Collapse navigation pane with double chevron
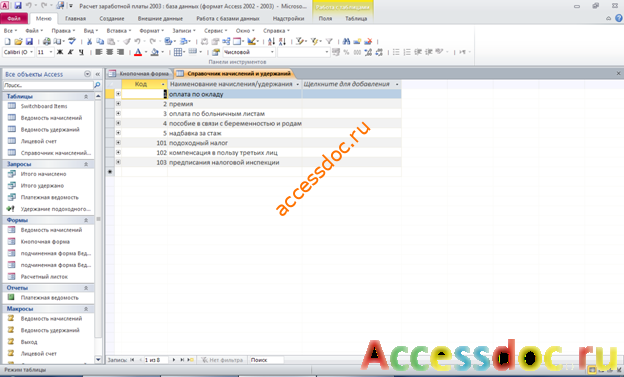Viewport: 624px width, 377px height. (x=98, y=74)
